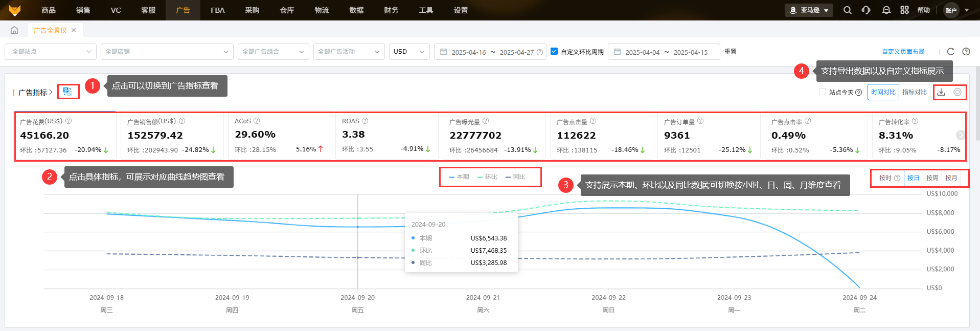Screen dimensions: 980x331
Task: Open customer support headset icon
Action: point(866,10)
